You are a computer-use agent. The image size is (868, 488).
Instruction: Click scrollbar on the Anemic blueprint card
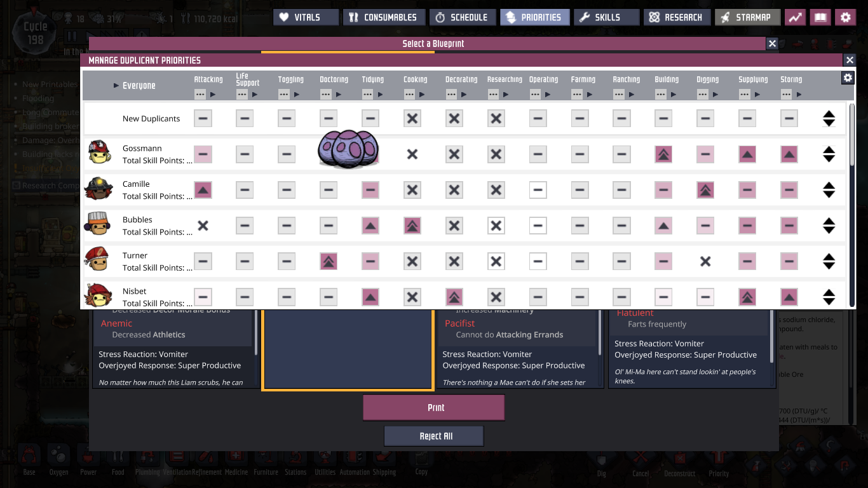(x=257, y=332)
